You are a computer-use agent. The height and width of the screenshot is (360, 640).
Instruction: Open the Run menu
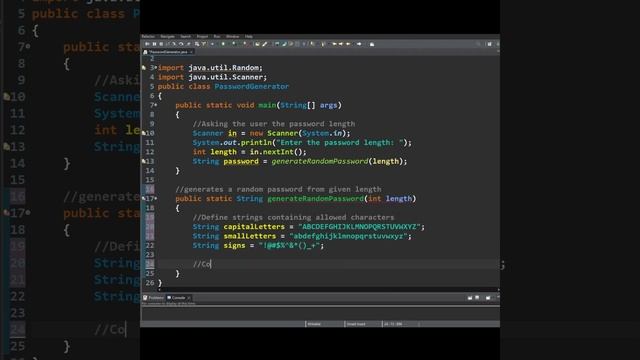click(x=217, y=36)
